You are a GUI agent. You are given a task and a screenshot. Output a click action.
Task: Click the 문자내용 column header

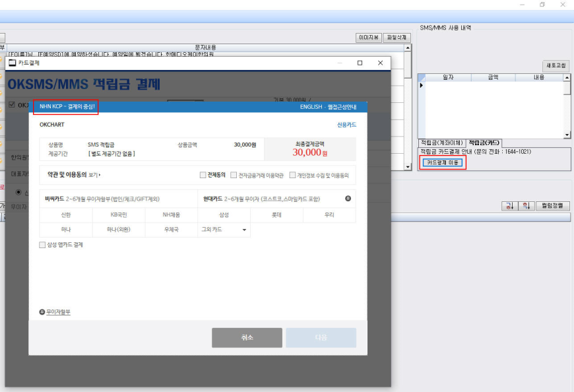205,48
